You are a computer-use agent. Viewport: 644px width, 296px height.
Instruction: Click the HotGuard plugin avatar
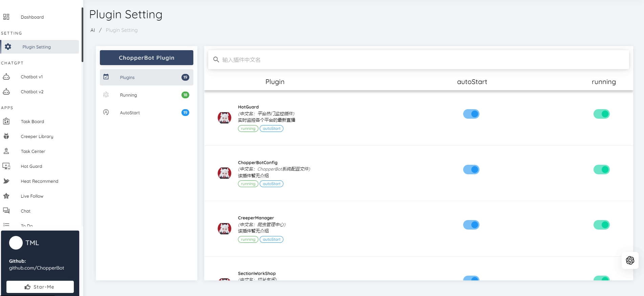click(x=224, y=118)
